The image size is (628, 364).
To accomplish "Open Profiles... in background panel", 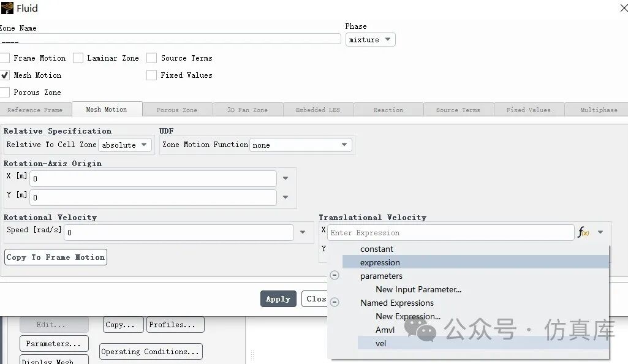I will coord(175,325).
